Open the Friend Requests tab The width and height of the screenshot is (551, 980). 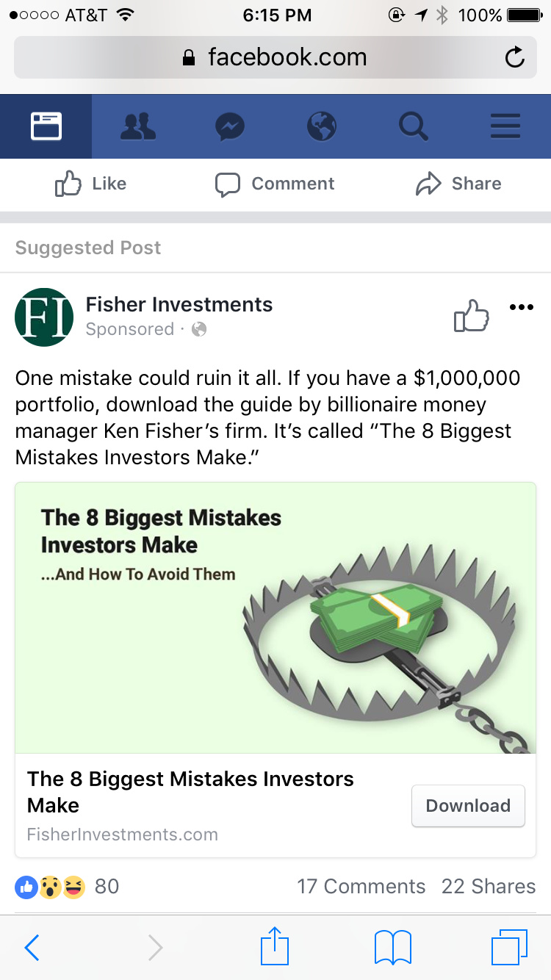(x=137, y=126)
